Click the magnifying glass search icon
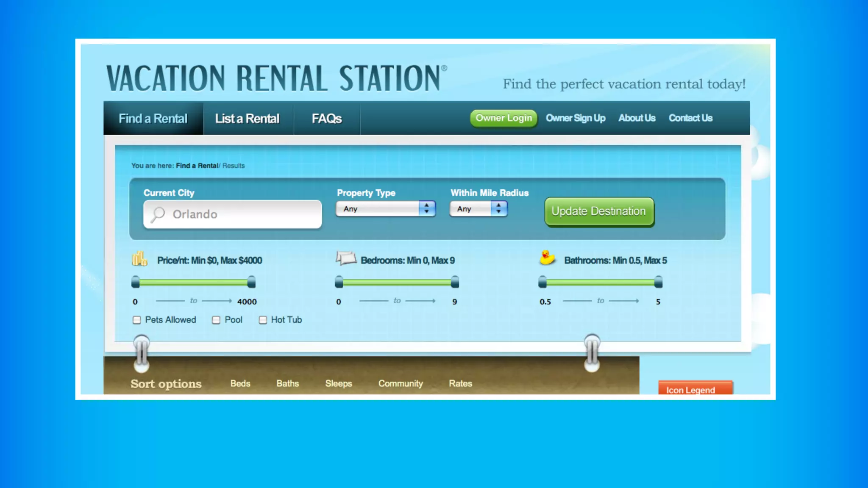The height and width of the screenshot is (488, 868). pyautogui.click(x=158, y=214)
